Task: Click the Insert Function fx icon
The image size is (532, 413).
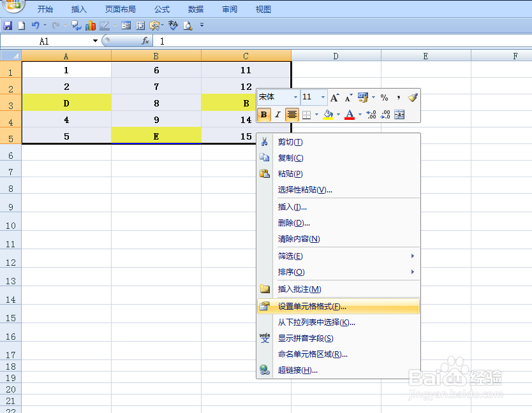Action: point(145,40)
